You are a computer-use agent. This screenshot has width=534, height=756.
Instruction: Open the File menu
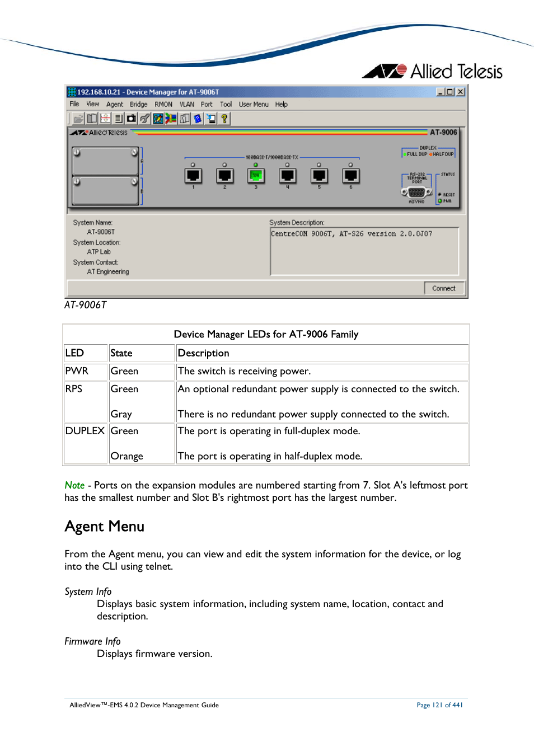[x=74, y=104]
